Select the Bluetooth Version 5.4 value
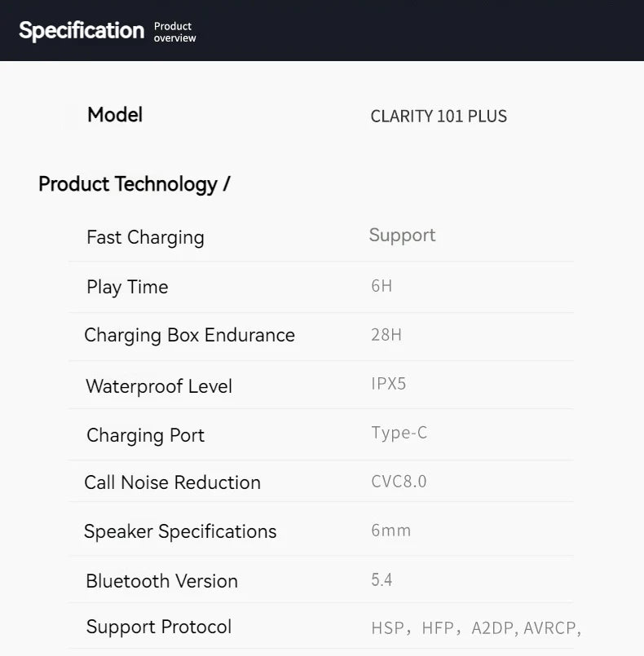Image resolution: width=644 pixels, height=656 pixels. [x=382, y=580]
